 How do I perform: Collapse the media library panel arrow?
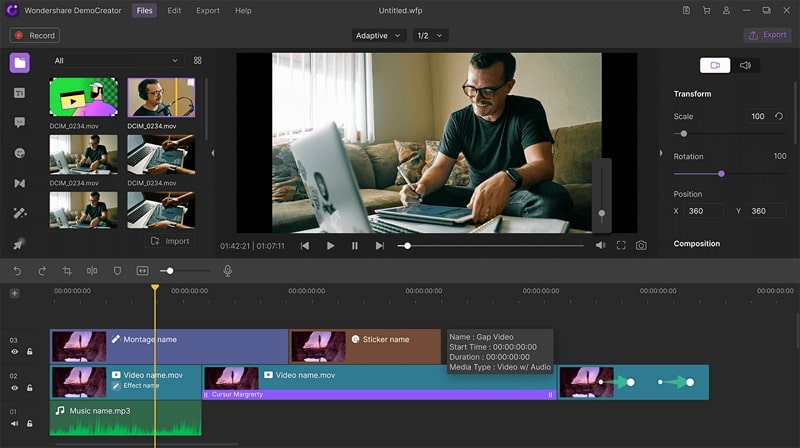point(213,153)
